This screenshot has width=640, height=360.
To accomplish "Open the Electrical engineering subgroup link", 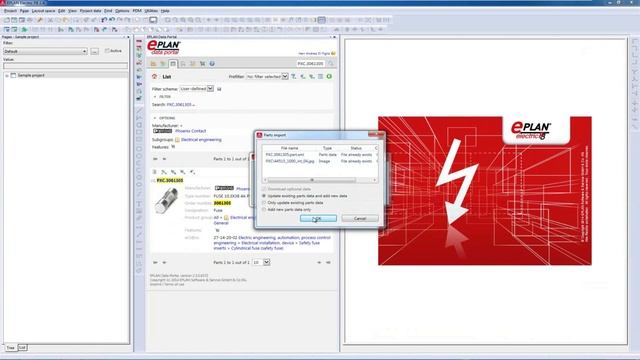I will pos(201,140).
